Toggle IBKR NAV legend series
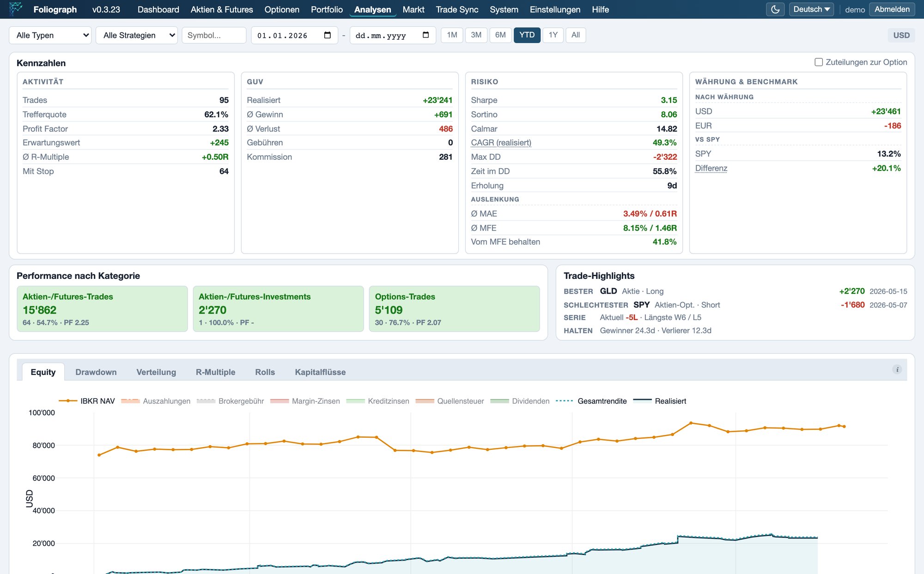The width and height of the screenshot is (924, 574). [x=87, y=401]
